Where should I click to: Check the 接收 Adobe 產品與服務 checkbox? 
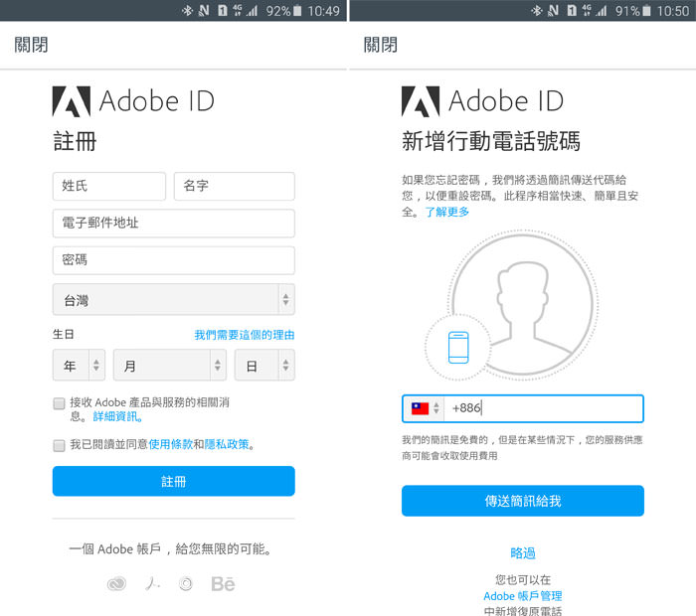(x=59, y=403)
